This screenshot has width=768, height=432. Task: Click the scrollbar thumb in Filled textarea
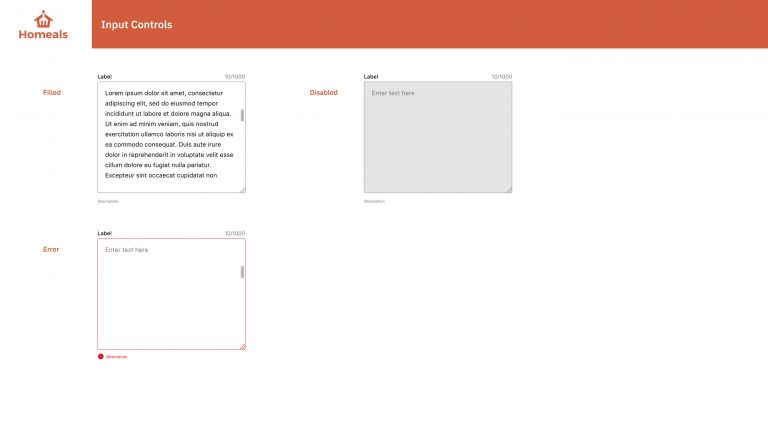[x=242, y=115]
